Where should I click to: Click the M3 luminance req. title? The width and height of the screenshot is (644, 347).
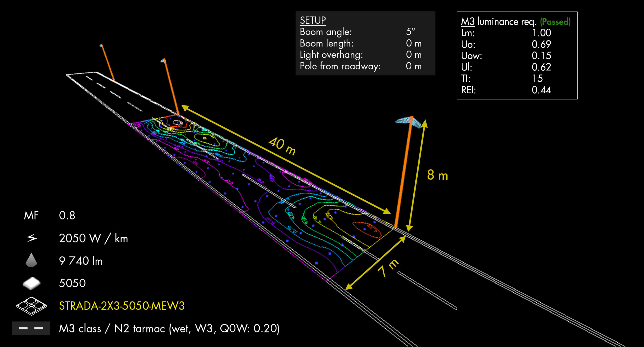pyautogui.click(x=499, y=22)
